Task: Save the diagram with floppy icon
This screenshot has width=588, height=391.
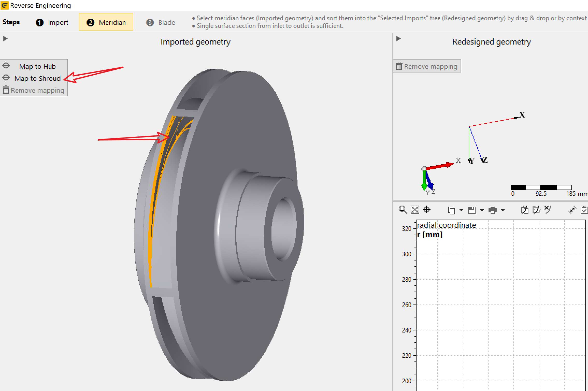Action: (x=472, y=210)
